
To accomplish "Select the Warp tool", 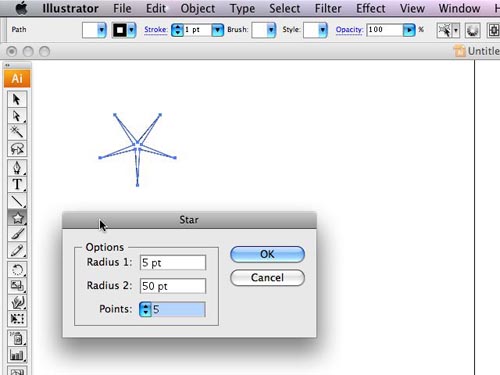I will pos(17,302).
